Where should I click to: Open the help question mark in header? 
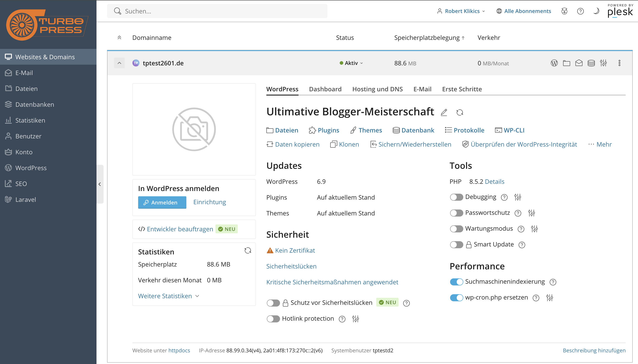[580, 11]
